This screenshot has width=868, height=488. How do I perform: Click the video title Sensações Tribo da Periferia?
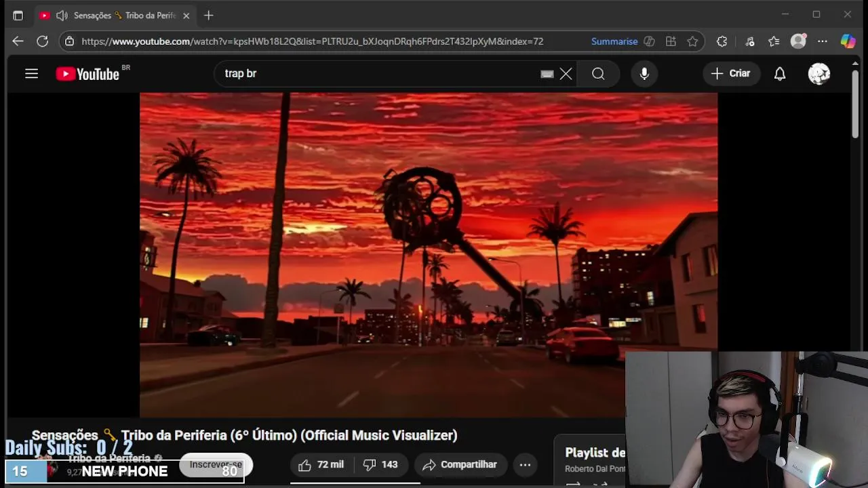[x=244, y=435]
